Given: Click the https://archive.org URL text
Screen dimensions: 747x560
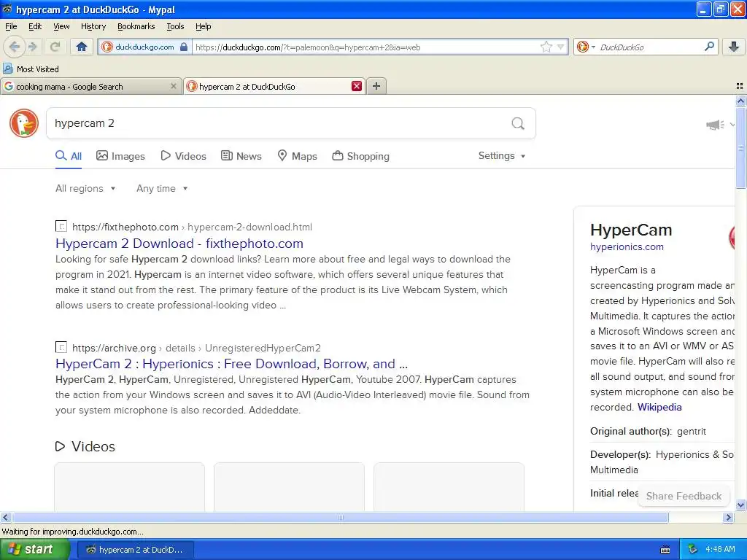Looking at the screenshot, I should (114, 348).
